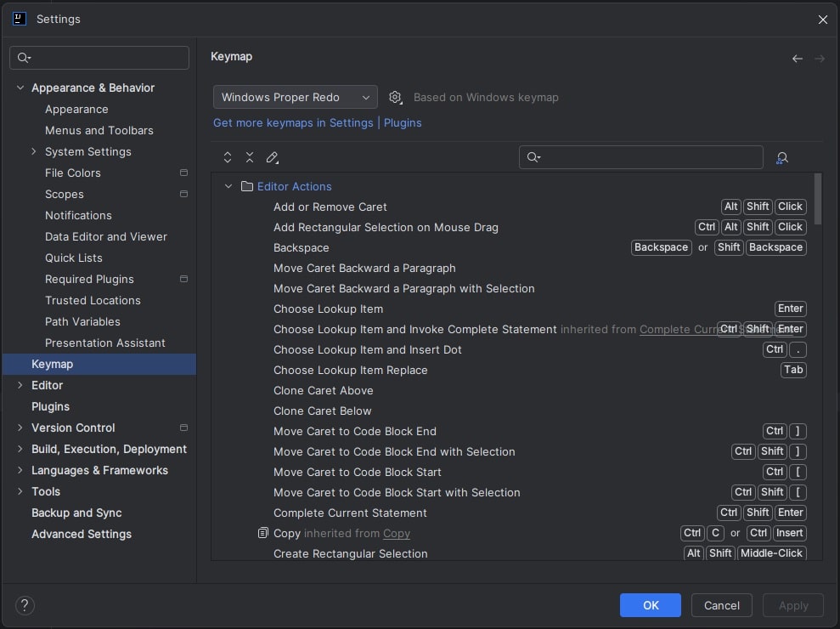The height and width of the screenshot is (629, 840).
Task: Click the Editor Actions folder icon
Action: (x=247, y=186)
